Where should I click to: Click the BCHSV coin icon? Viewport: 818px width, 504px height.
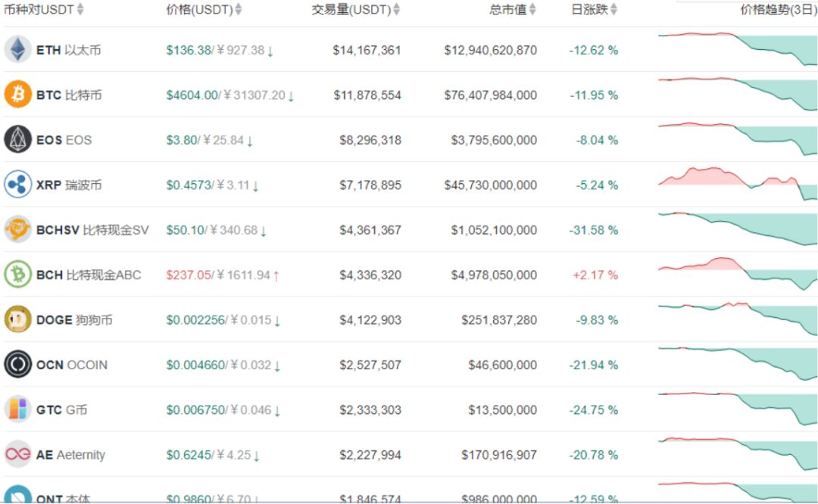click(18, 229)
